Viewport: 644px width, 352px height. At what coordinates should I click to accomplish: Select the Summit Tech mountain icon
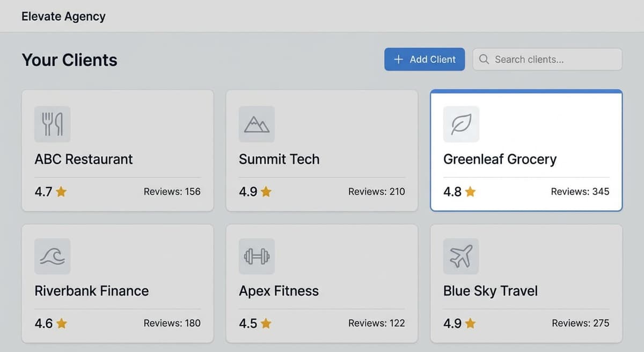(257, 124)
